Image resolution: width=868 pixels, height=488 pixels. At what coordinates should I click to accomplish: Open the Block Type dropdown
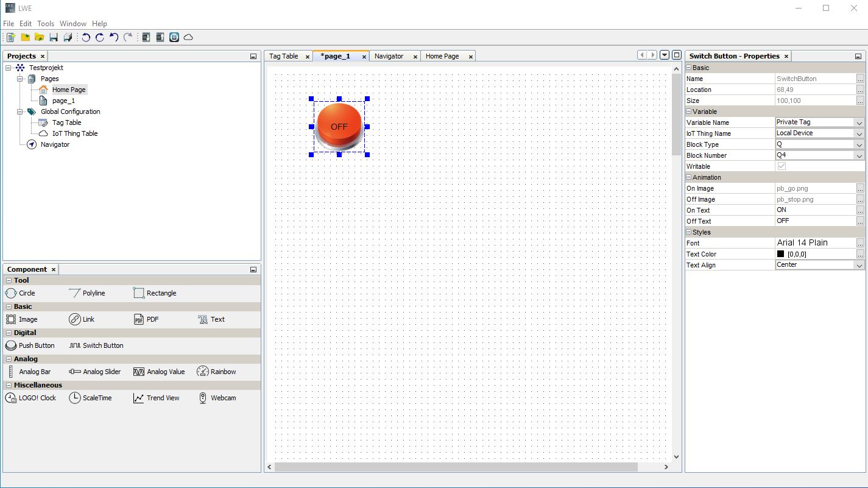tap(859, 144)
